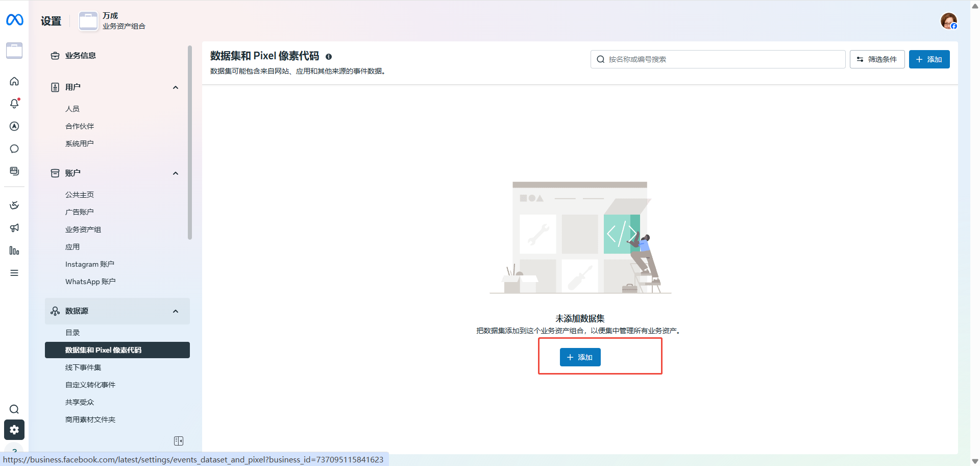Open the hamburger all tools menu

[14, 273]
